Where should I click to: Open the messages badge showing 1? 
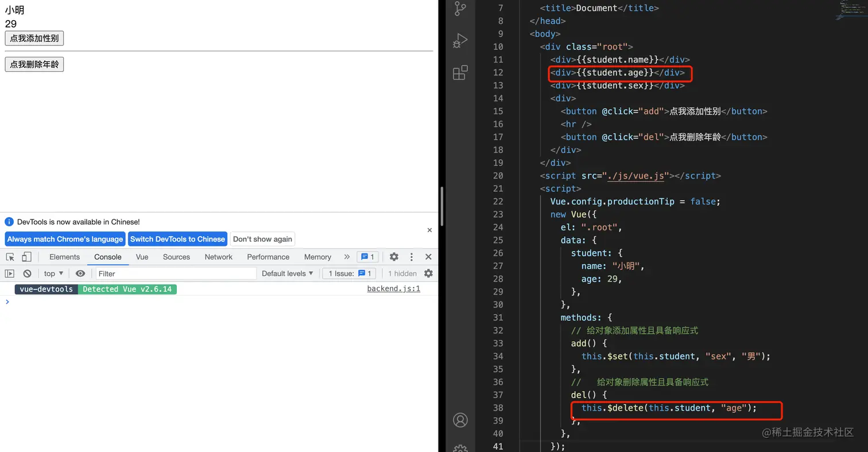(367, 257)
